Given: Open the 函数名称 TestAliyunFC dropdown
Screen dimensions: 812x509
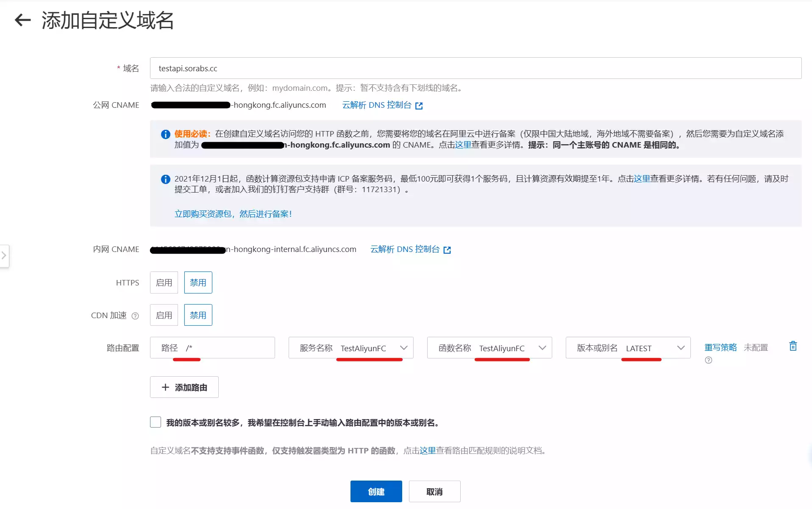Looking at the screenshot, I should [x=489, y=348].
